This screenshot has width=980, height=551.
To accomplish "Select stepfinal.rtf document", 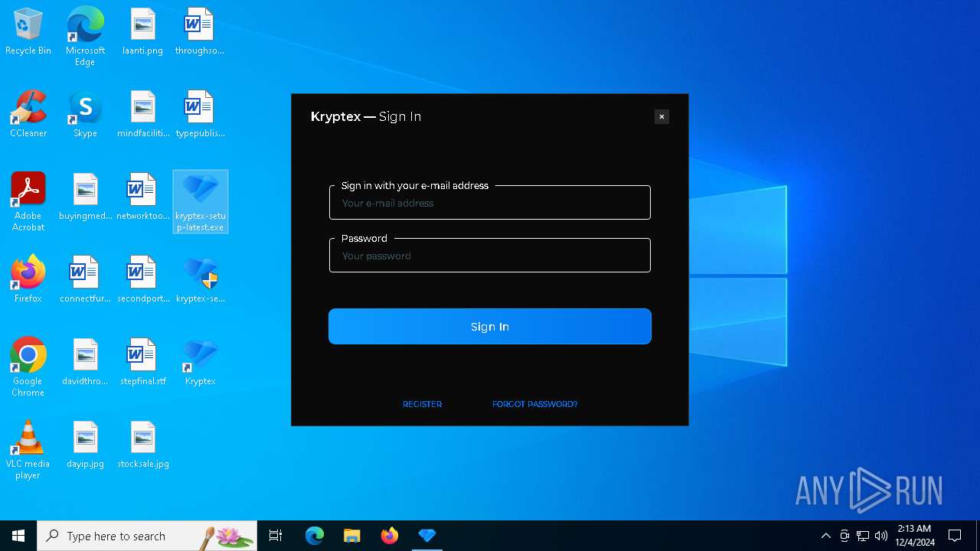I will pyautogui.click(x=142, y=363).
